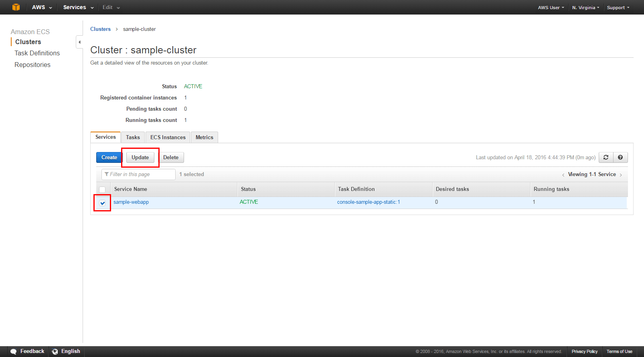Open the AWS User account dropdown

point(551,8)
